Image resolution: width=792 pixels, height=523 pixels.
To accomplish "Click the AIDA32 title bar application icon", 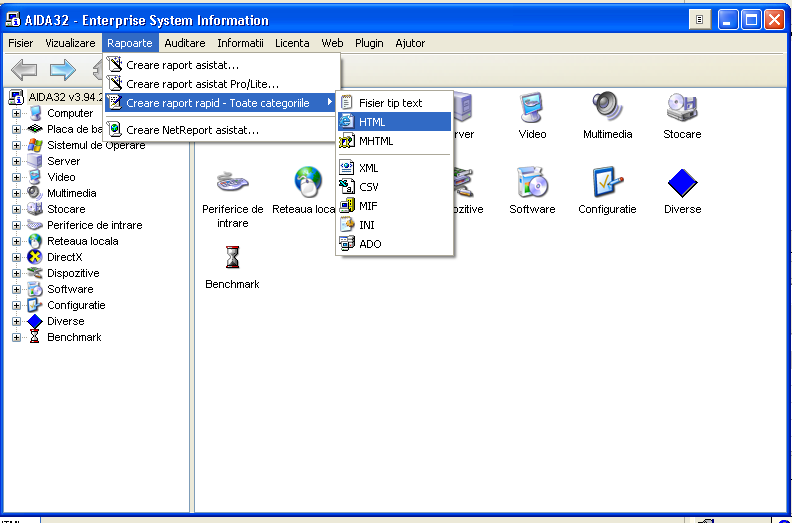I will pyautogui.click(x=13, y=20).
